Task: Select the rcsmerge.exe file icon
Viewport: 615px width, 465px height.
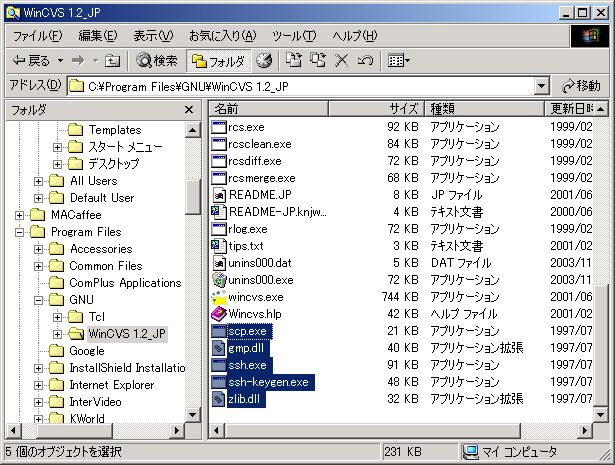Action: pos(218,178)
